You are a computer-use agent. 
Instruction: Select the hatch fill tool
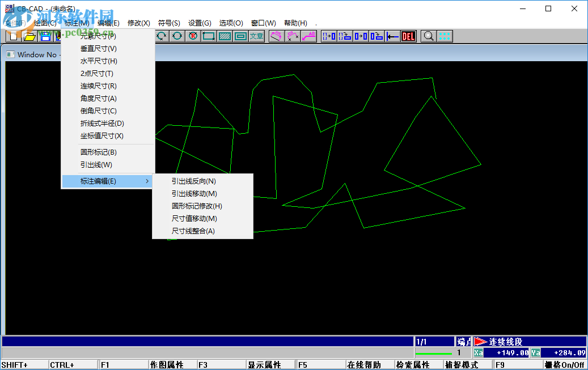224,36
